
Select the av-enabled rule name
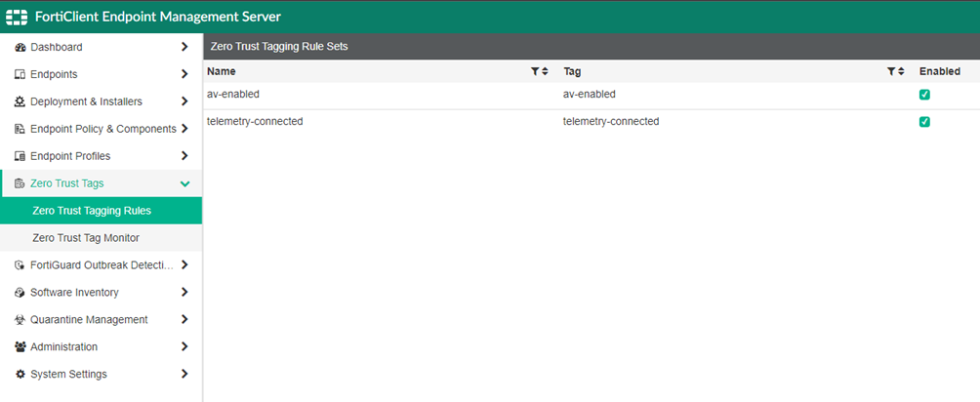pos(233,95)
